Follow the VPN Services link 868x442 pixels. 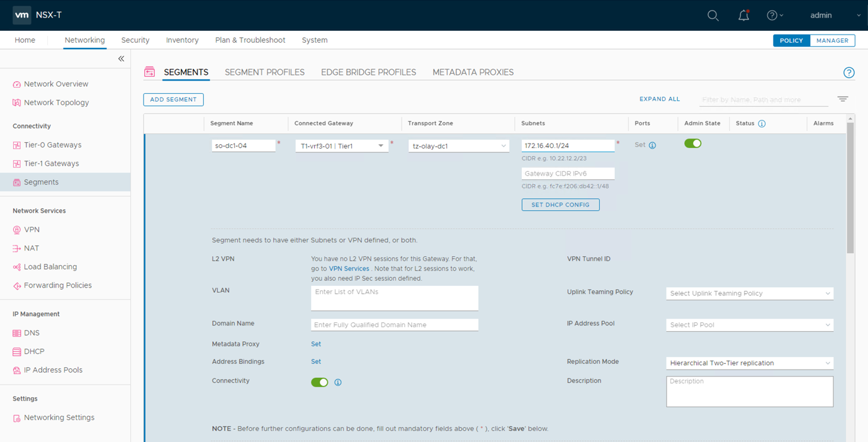point(349,269)
